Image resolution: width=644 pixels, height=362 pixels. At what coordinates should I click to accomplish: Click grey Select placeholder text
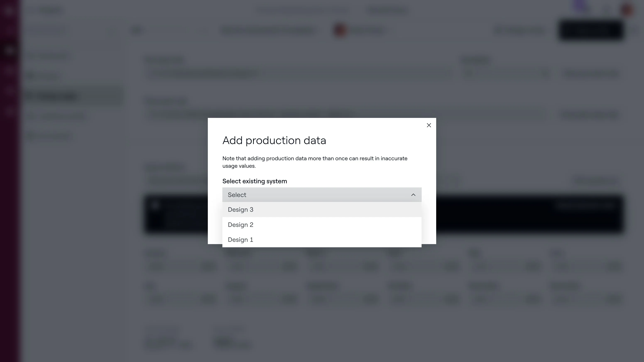237,195
